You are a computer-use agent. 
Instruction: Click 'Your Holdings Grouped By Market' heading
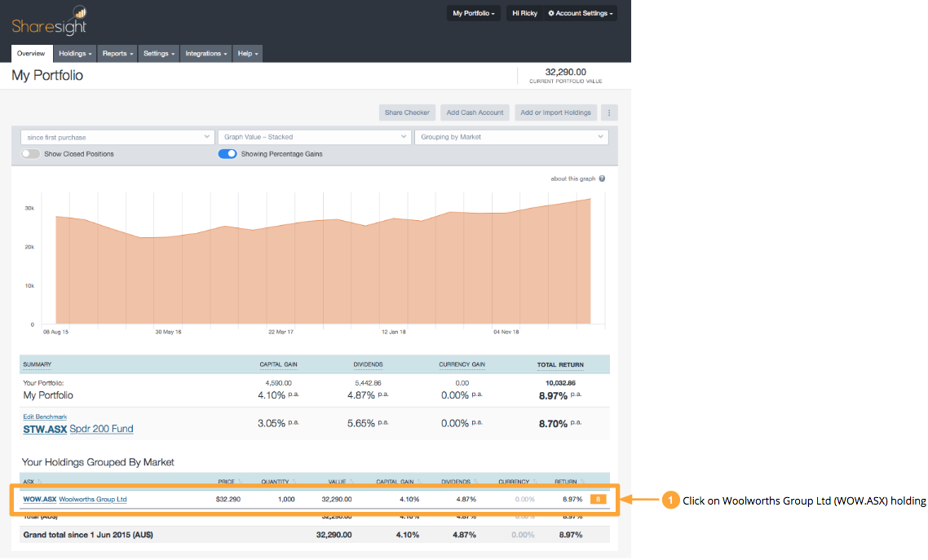click(x=98, y=462)
